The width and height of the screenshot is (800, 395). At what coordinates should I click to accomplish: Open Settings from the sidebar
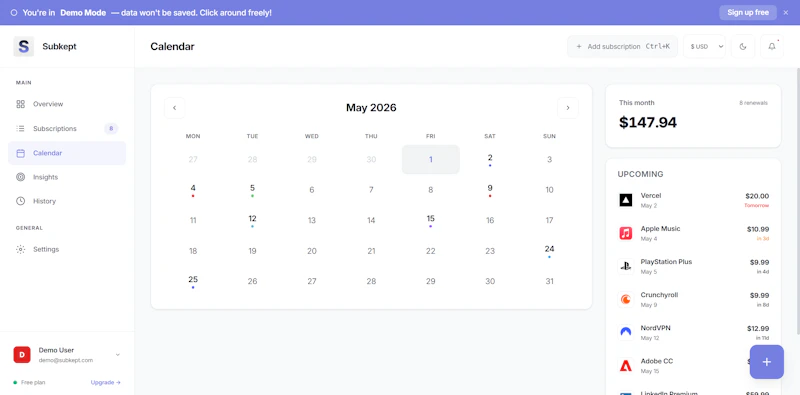[x=67, y=250]
